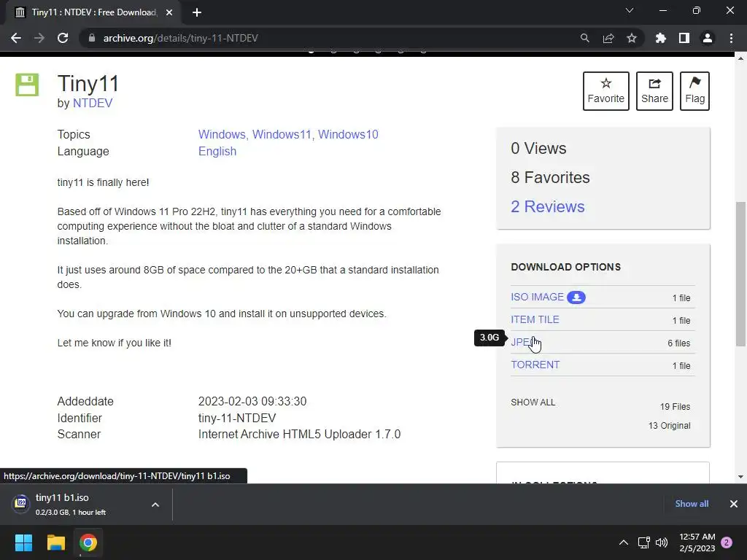Download the ISO IMAGE option

[538, 297]
